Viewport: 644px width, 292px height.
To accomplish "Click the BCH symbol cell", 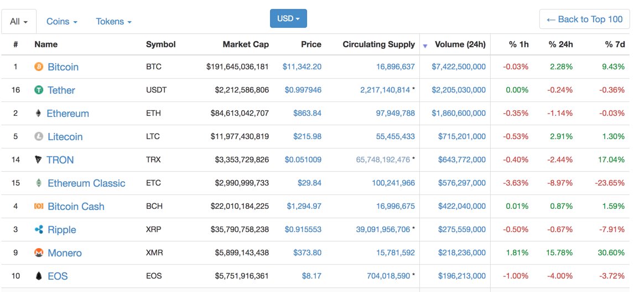I will (x=154, y=206).
